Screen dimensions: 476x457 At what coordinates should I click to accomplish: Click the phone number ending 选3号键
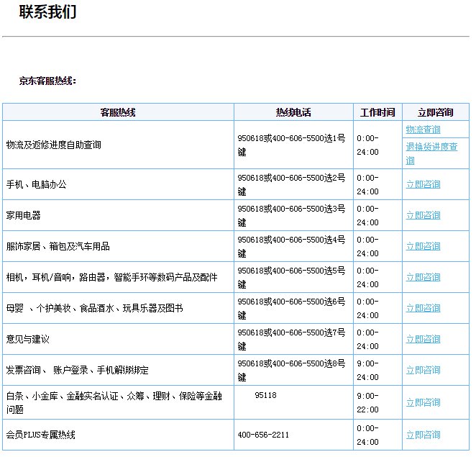click(291, 215)
